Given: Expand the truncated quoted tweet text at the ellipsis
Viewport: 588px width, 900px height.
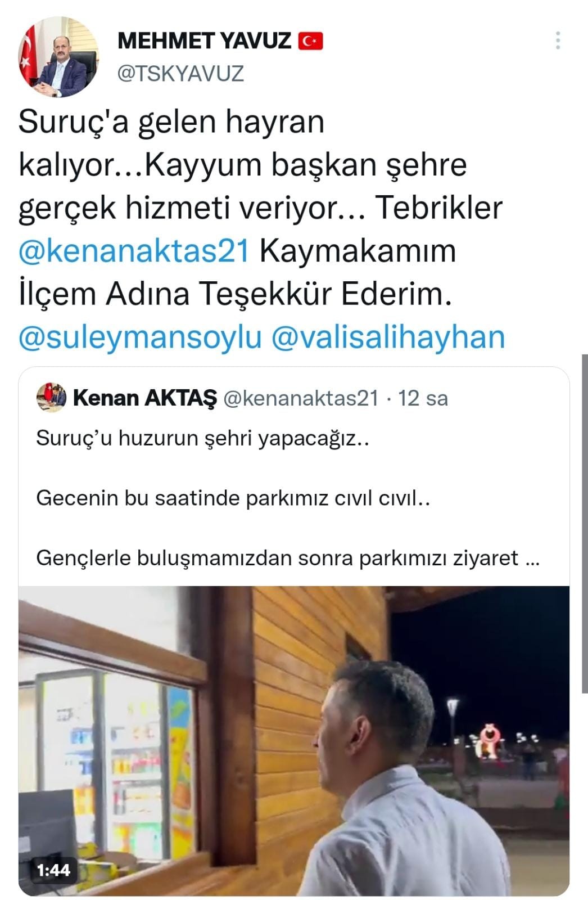Looking at the screenshot, I should click(532, 559).
